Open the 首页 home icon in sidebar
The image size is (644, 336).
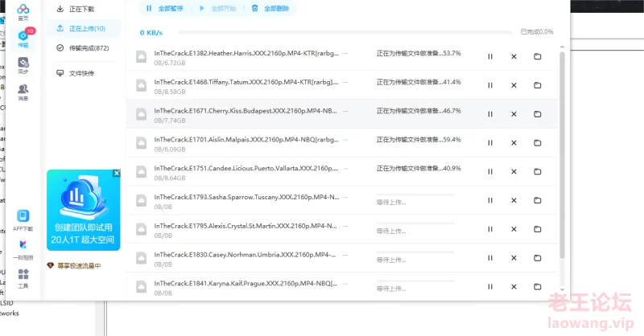point(23,10)
